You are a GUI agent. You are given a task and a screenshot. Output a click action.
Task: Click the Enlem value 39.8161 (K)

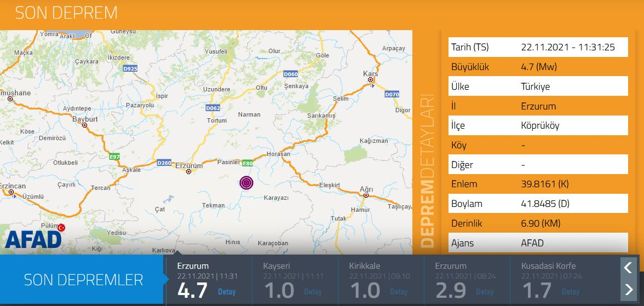545,184
